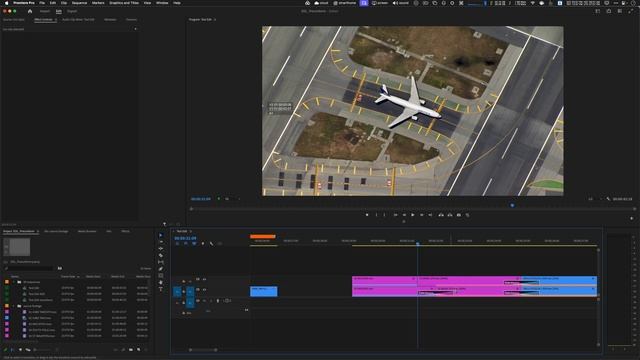Toggle track output eye for V1
The height and width of the screenshot is (360, 640).
click(204, 290)
